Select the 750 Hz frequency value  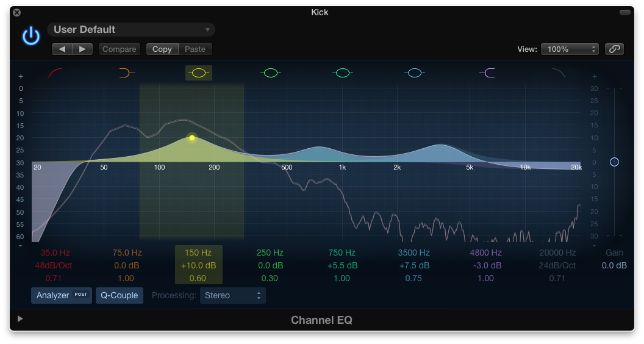[342, 253]
